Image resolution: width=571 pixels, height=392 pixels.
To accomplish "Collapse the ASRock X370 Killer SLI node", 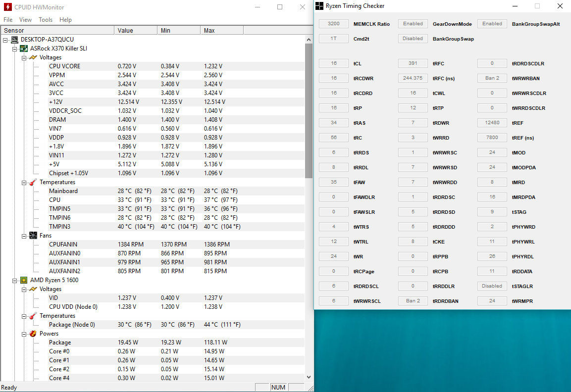I will click(x=14, y=49).
